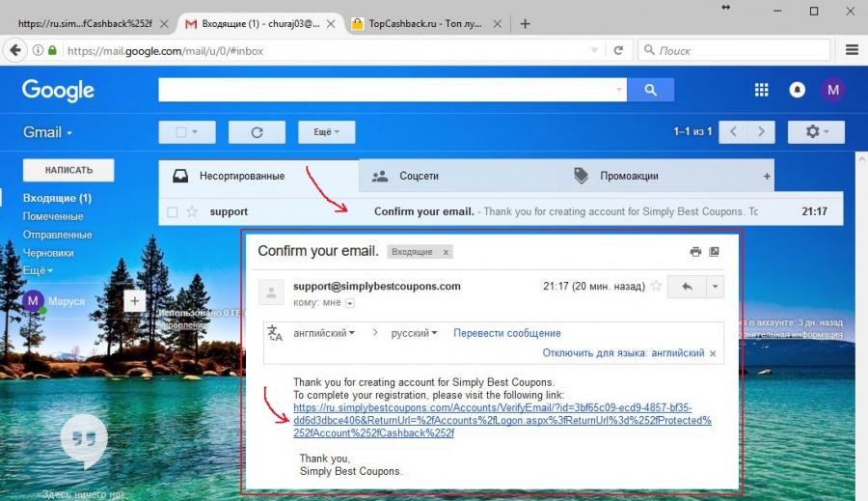Open the settings gear dropdown
Image resolution: width=868 pixels, height=501 pixels.
coord(817,132)
